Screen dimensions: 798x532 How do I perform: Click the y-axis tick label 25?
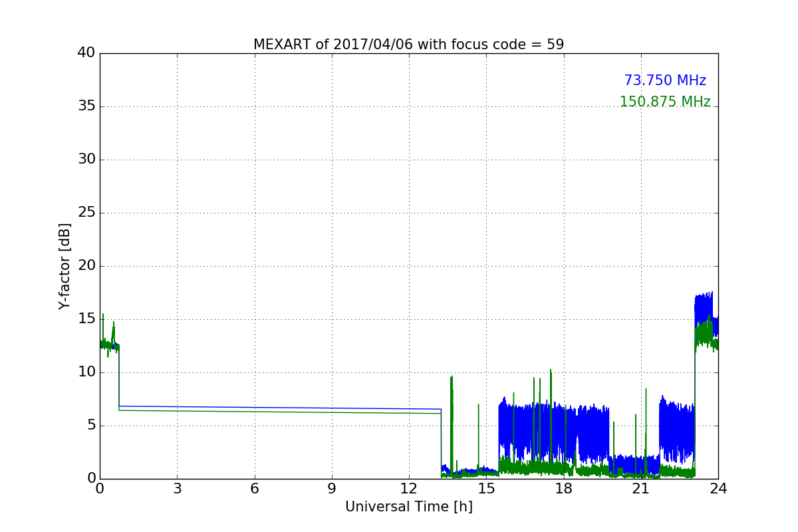tap(86, 213)
